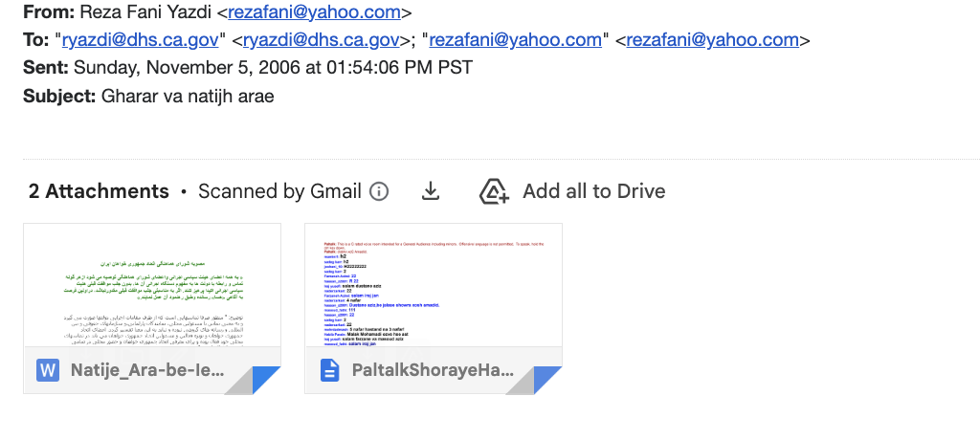
Task: Open the Natije_Ara-be-le document preview thumbnail
Action: tap(152, 285)
